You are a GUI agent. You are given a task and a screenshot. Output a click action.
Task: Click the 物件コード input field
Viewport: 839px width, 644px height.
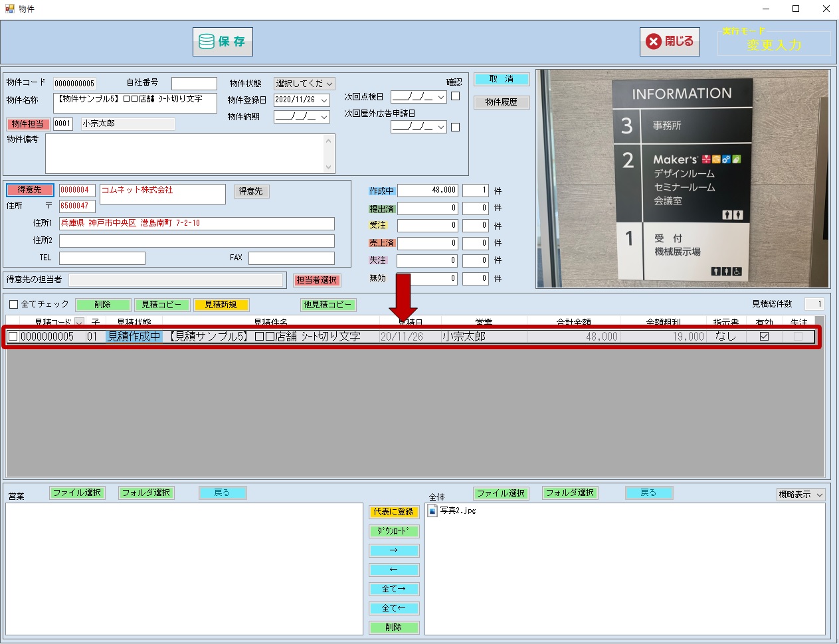click(74, 84)
